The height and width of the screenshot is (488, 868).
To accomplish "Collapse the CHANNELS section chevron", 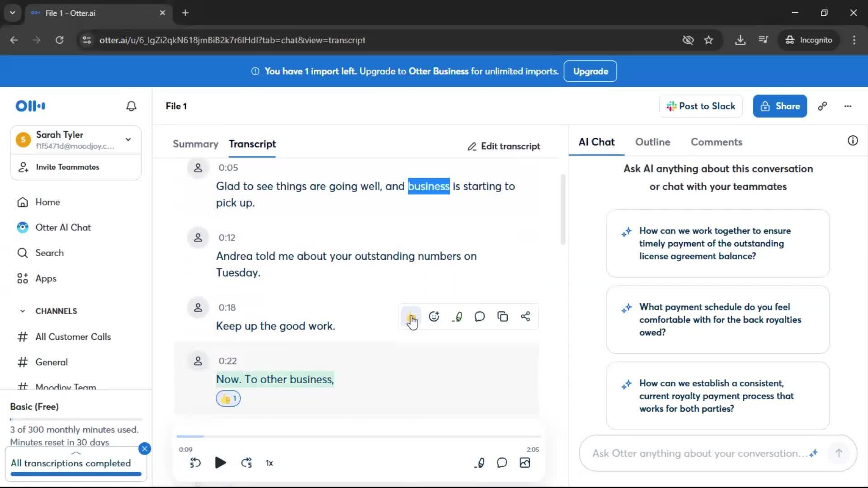I will pyautogui.click(x=23, y=311).
